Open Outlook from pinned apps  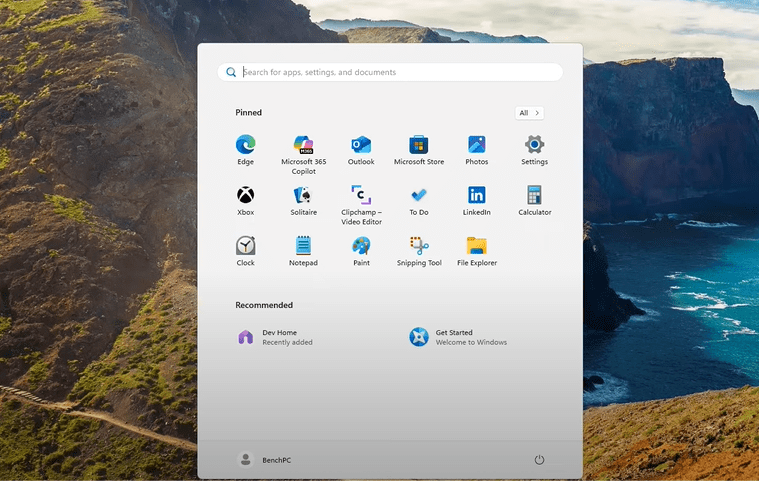pyautogui.click(x=361, y=145)
